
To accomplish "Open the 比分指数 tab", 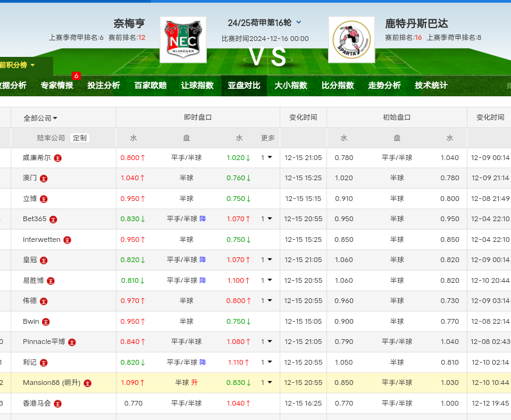I will [x=338, y=86].
